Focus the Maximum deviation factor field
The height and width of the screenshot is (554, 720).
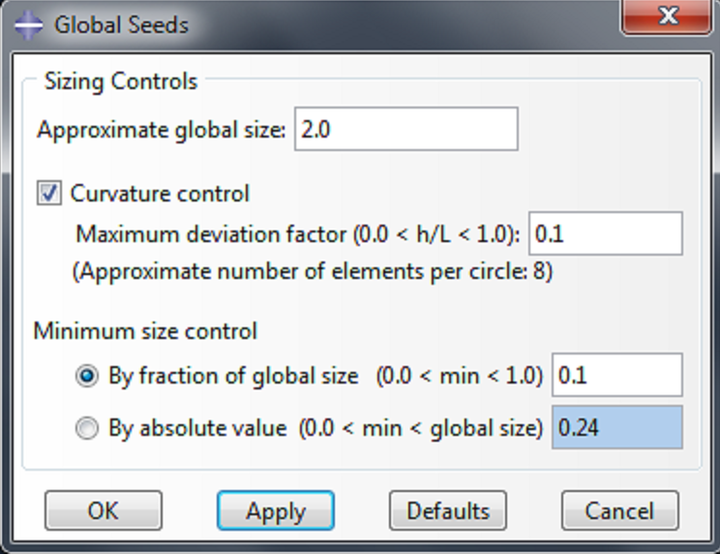pos(606,233)
